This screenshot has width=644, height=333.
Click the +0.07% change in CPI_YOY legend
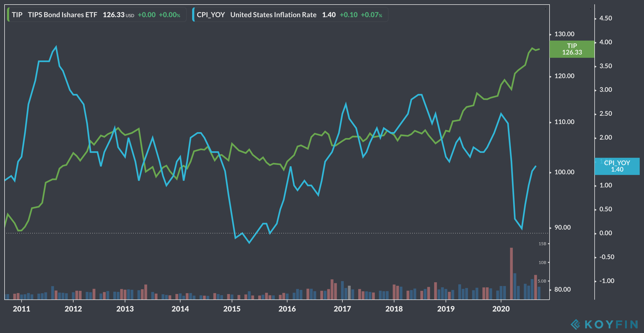371,15
